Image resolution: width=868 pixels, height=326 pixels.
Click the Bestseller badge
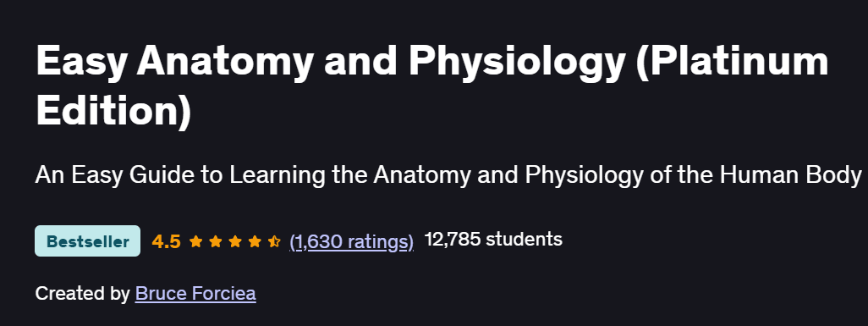coord(87,241)
